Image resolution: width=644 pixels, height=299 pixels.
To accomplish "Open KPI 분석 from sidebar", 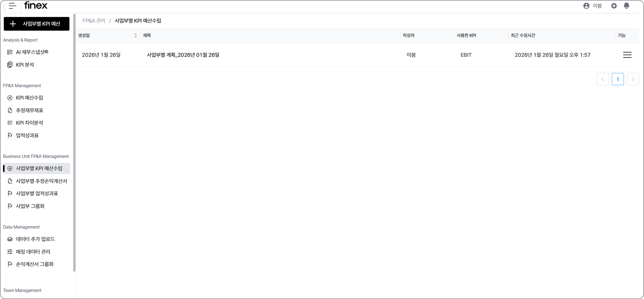I will coord(25,65).
